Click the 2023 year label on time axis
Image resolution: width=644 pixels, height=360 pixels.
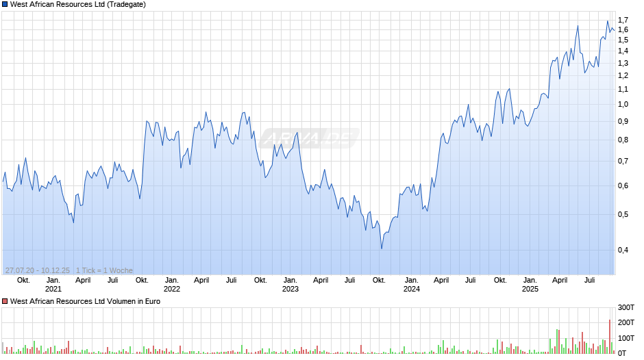click(x=290, y=289)
